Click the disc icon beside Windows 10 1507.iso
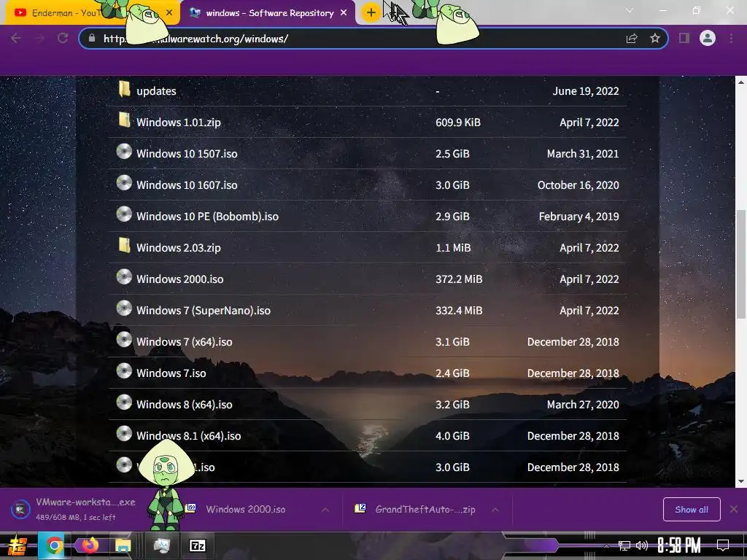The image size is (747, 560). tap(124, 152)
